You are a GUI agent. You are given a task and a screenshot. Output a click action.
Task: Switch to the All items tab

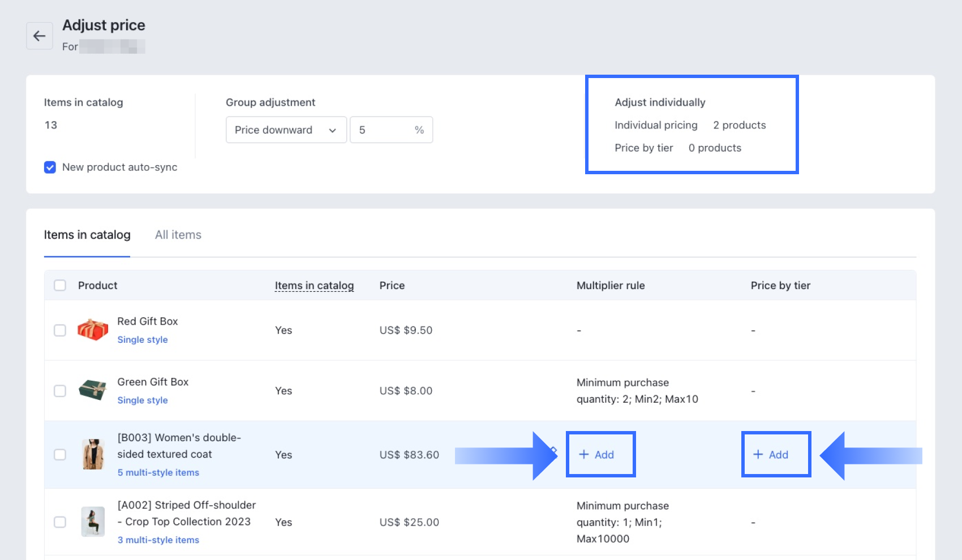tap(178, 235)
